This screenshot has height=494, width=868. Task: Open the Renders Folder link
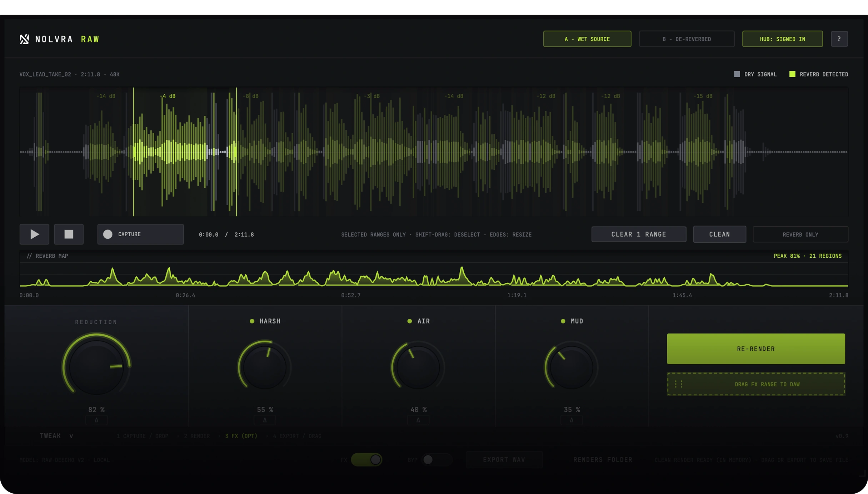point(603,460)
